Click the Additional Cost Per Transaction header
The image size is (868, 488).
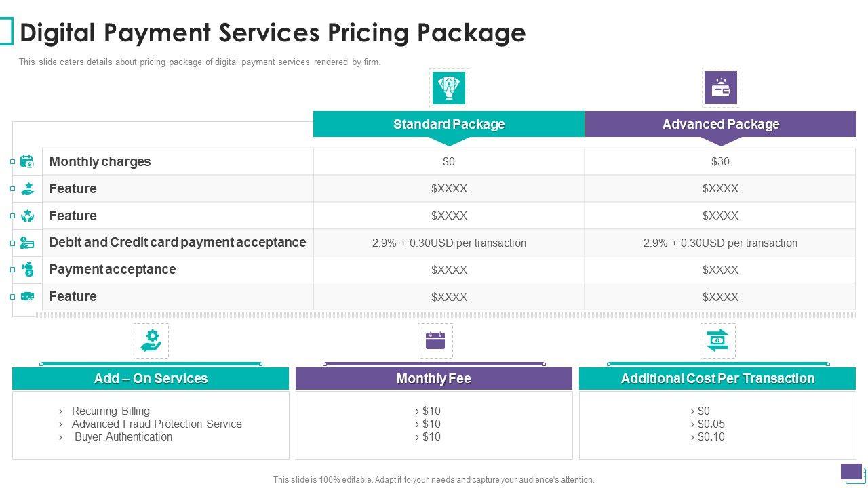click(x=717, y=379)
